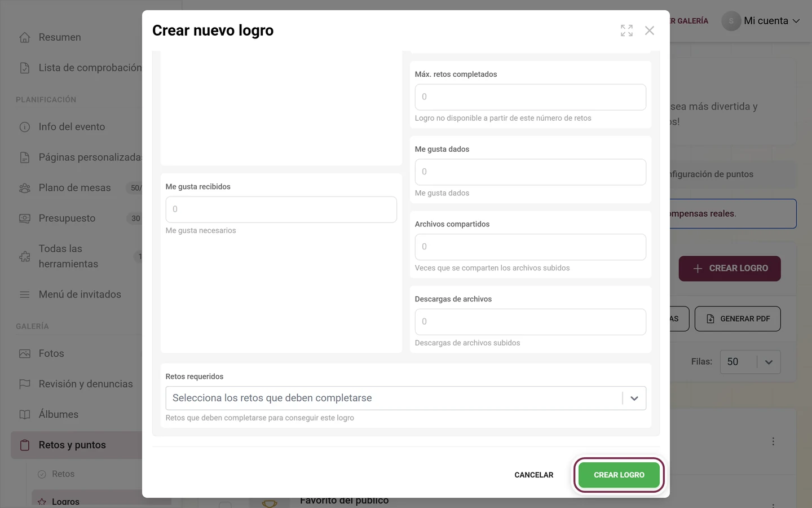Click the Menú de invitados lines icon
812x508 pixels.
click(x=25, y=295)
